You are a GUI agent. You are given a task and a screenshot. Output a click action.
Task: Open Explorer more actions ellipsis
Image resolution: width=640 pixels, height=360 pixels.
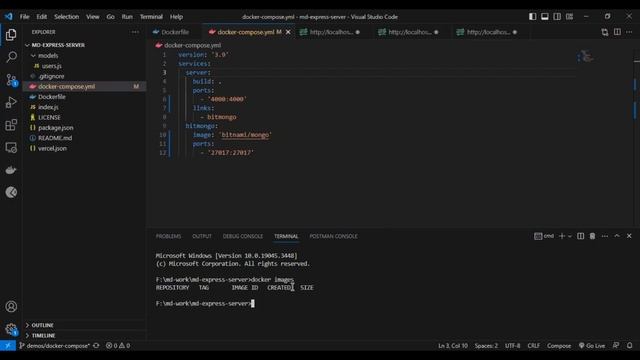click(x=135, y=32)
